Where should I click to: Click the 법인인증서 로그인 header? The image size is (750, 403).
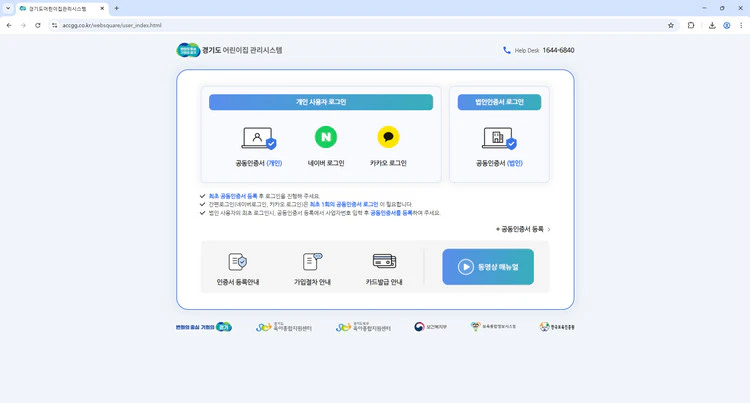click(499, 102)
